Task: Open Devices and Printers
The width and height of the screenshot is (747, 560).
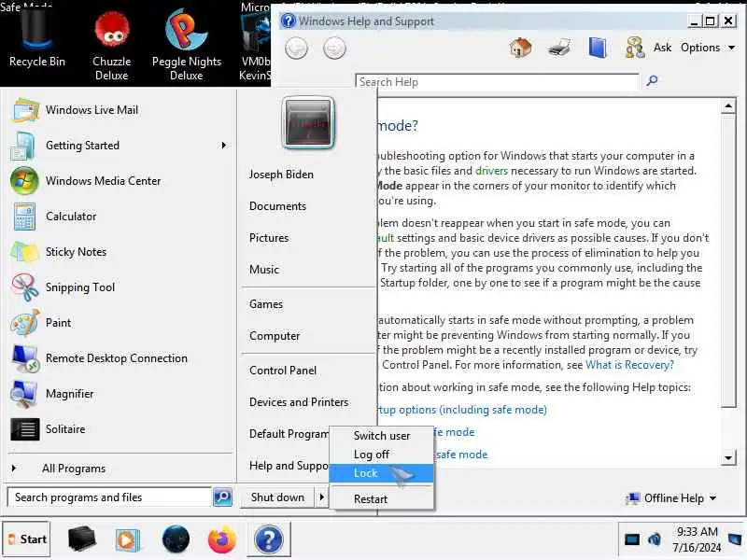Action: pos(299,402)
